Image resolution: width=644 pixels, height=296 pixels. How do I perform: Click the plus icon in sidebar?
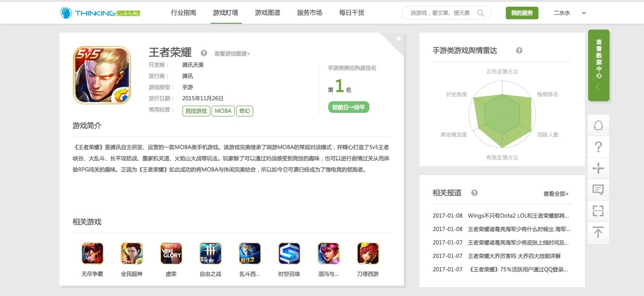[x=598, y=168]
